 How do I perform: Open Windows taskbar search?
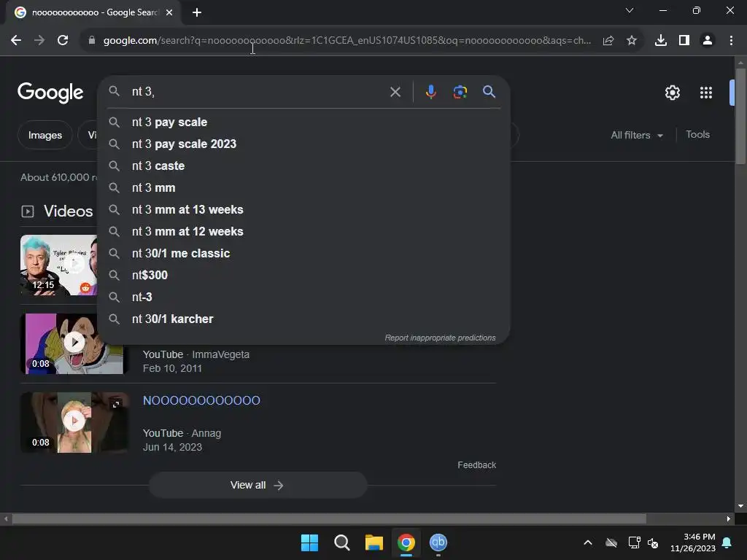click(341, 542)
